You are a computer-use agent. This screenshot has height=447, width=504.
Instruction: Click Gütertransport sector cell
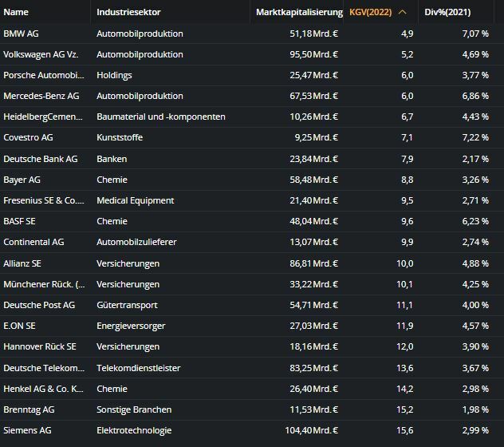click(x=128, y=305)
